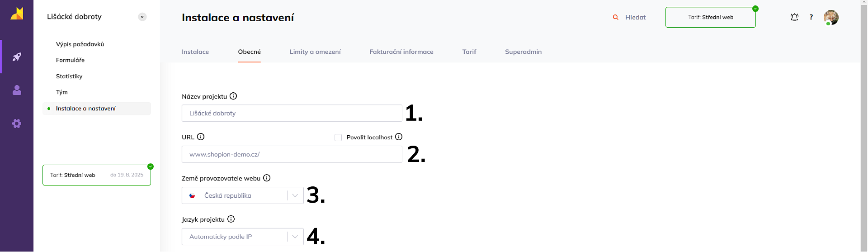The width and height of the screenshot is (868, 252).
Task: Click the info icon next to Název projektu
Action: coord(233,96)
